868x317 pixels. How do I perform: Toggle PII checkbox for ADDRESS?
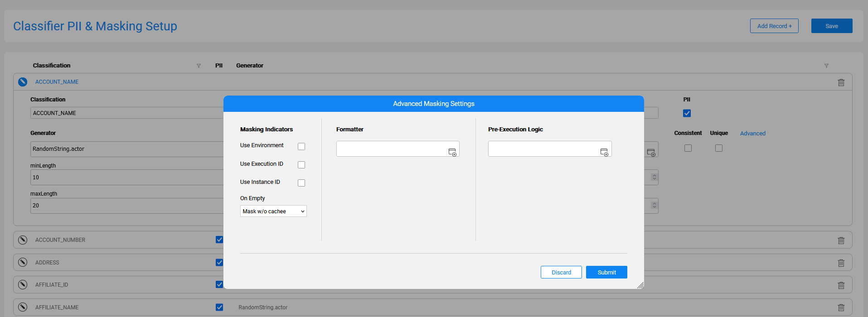click(219, 262)
